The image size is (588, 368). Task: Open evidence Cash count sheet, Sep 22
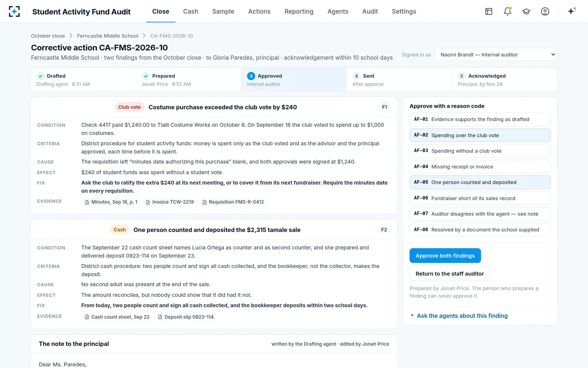click(x=117, y=317)
